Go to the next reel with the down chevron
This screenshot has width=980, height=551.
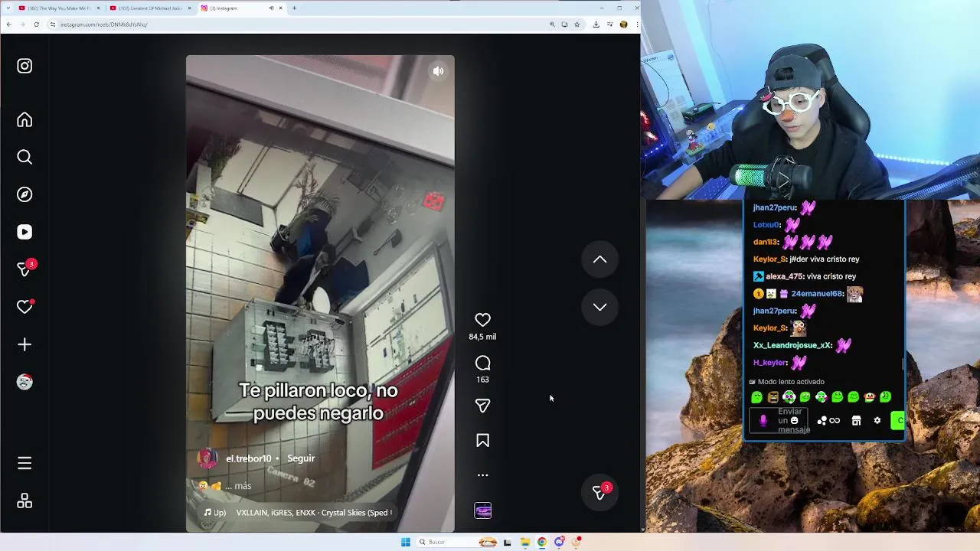(x=599, y=307)
